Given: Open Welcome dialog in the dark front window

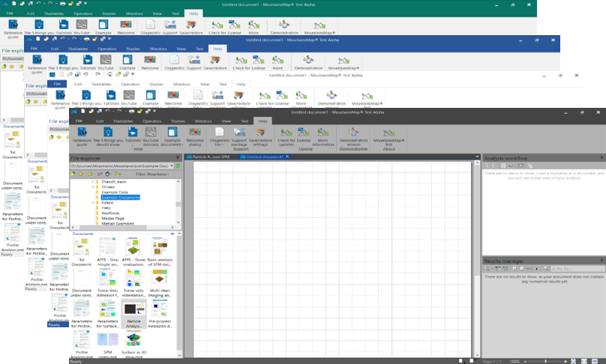Looking at the screenshot, I should pos(195,136).
